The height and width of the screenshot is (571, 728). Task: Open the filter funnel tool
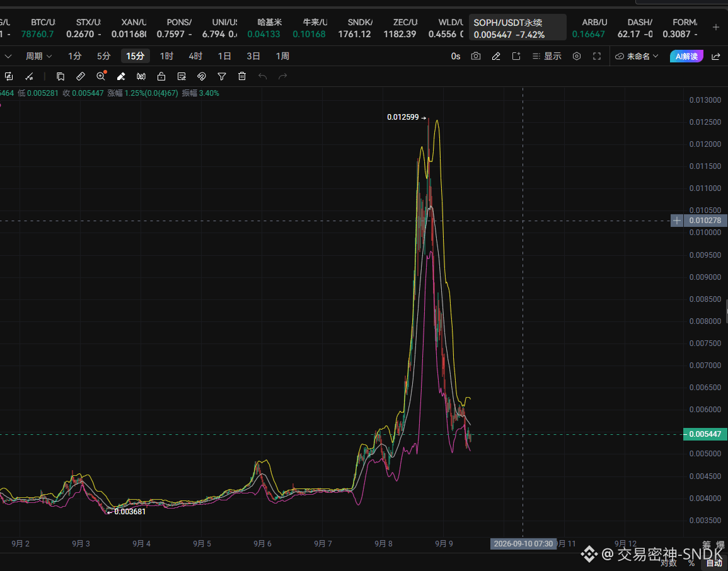(222, 76)
